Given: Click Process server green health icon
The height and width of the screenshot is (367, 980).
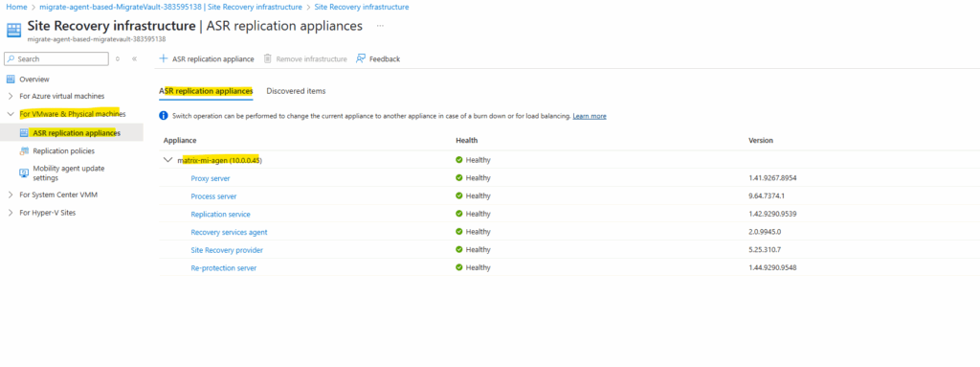Looking at the screenshot, I should tap(459, 195).
